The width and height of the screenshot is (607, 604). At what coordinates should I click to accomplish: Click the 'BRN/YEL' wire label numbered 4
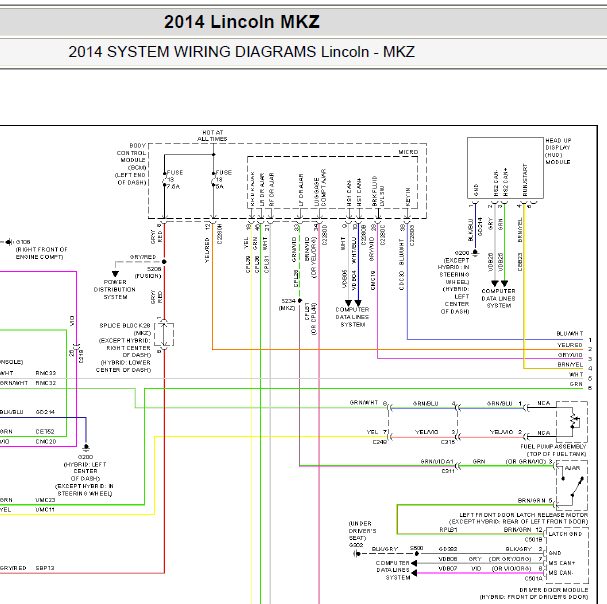pos(570,364)
